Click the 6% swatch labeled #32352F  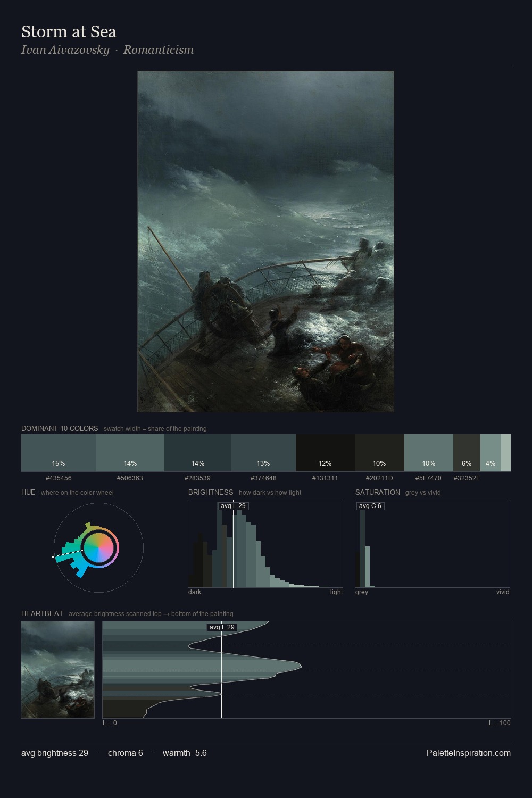[x=467, y=453]
